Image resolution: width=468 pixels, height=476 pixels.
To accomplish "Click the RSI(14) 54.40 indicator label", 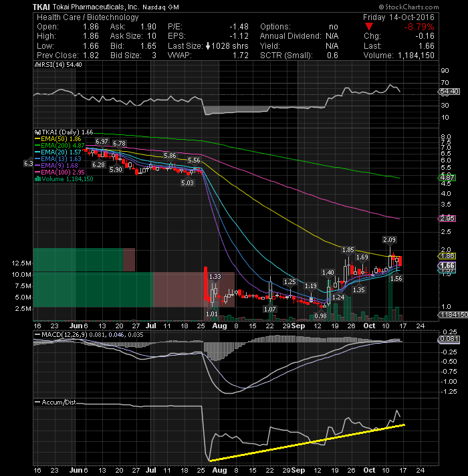I will (x=61, y=65).
